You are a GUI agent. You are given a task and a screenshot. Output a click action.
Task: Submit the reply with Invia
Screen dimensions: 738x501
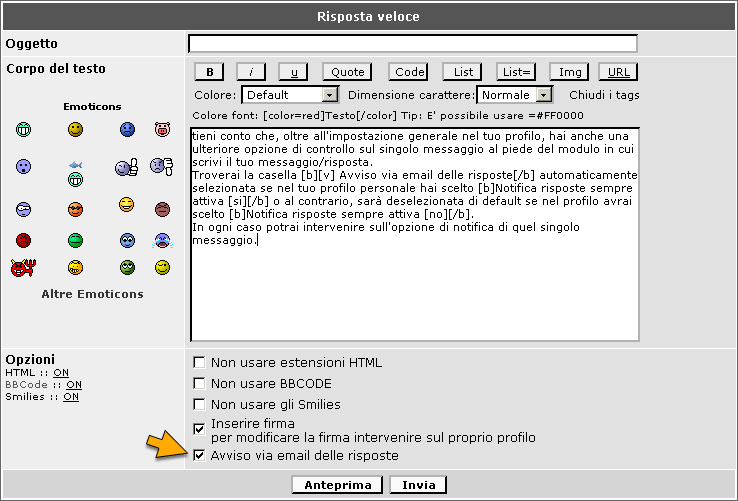pos(418,485)
